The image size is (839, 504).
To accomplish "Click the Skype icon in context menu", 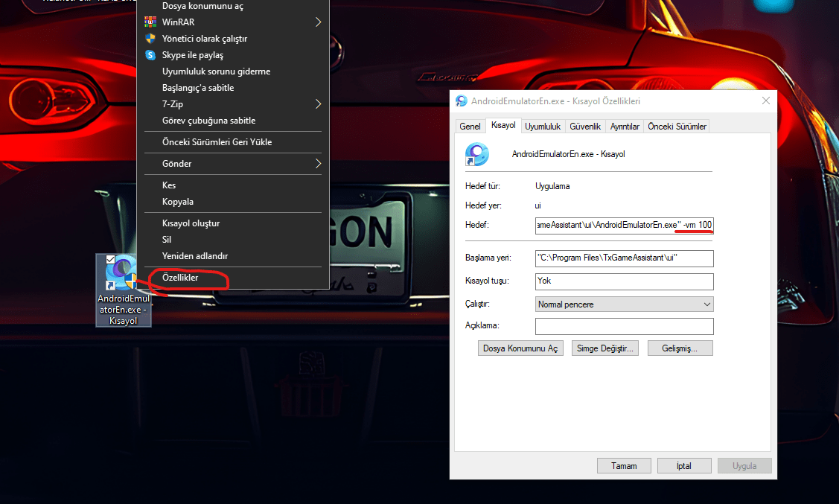I will pyautogui.click(x=150, y=55).
